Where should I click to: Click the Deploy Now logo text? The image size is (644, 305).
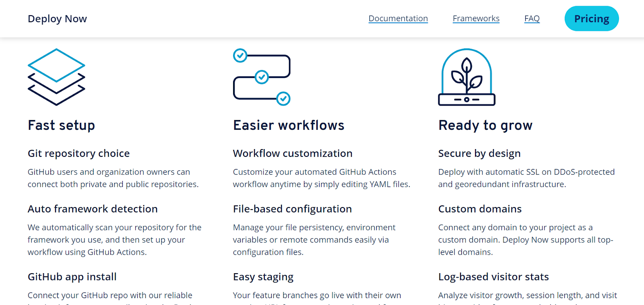[x=57, y=19]
